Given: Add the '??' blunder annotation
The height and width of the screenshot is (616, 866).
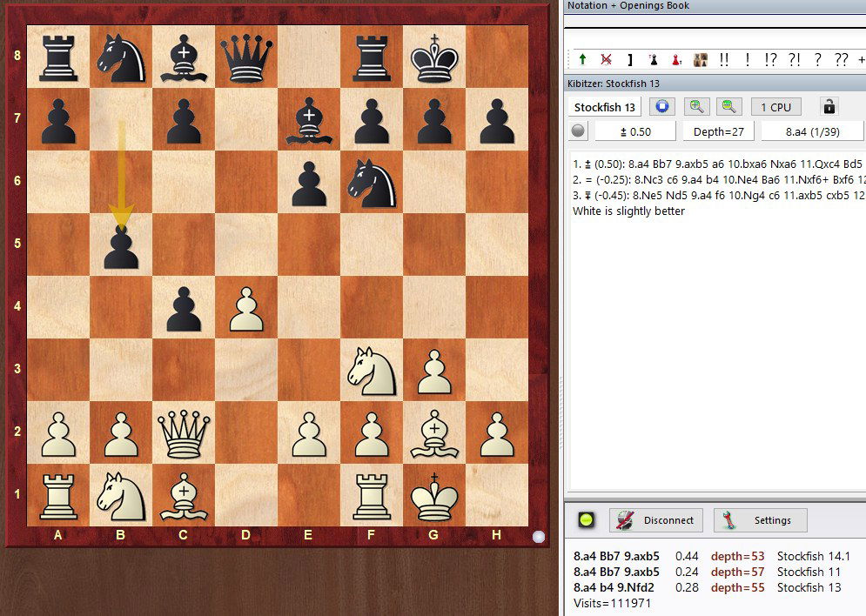Looking at the screenshot, I should pos(841,60).
